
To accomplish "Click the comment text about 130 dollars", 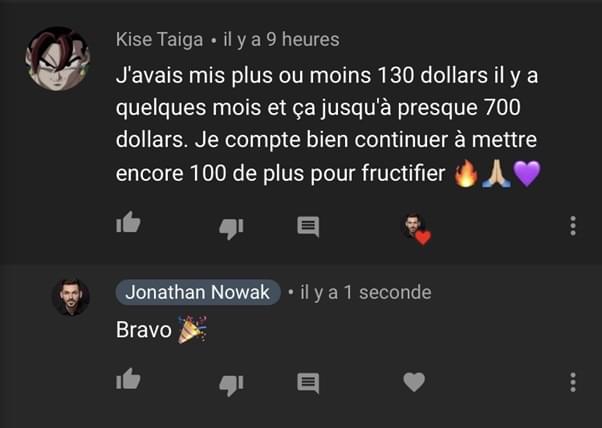I will click(327, 124).
